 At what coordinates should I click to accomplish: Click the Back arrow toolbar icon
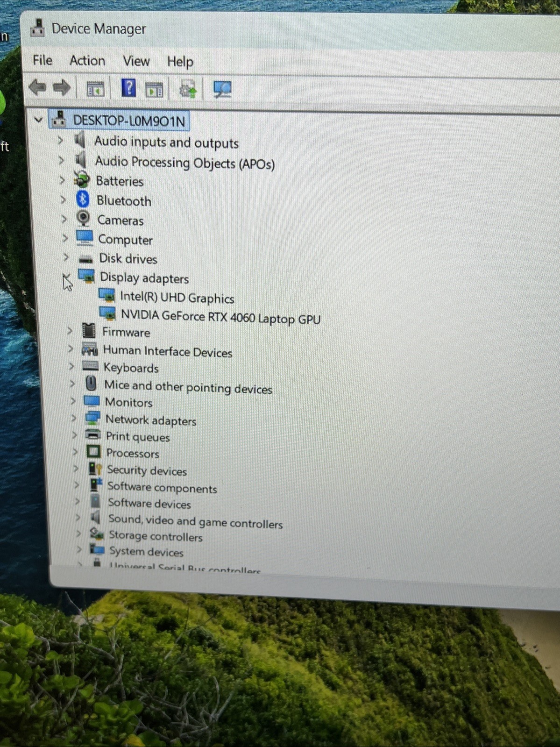pyautogui.click(x=37, y=87)
